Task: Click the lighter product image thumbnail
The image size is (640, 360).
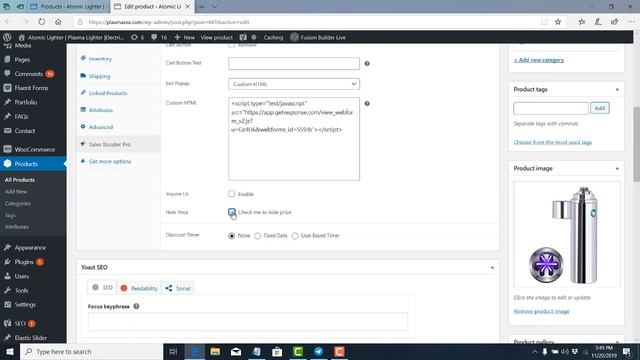Action: 567,235
